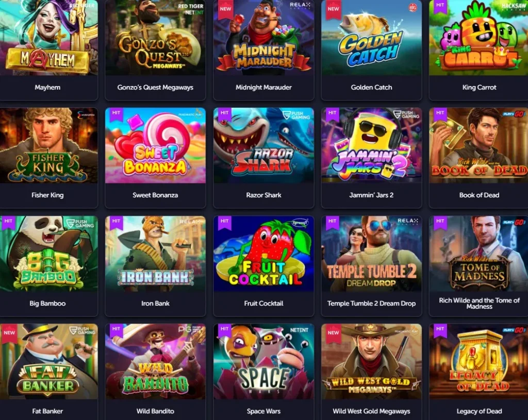The width and height of the screenshot is (528, 420).
Task: Click the Temple Tumble 2 Dream Drop title
Action: [371, 303]
